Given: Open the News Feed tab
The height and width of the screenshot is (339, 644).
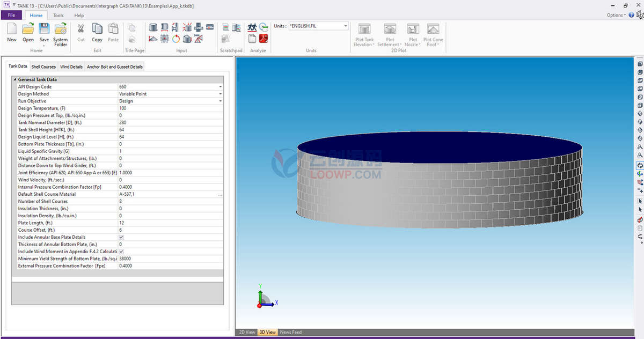Looking at the screenshot, I should (x=291, y=333).
